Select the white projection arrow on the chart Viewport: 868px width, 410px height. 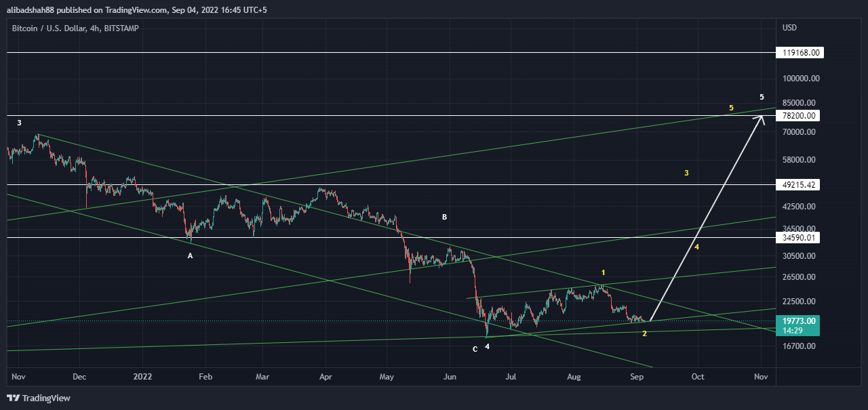[x=707, y=218]
